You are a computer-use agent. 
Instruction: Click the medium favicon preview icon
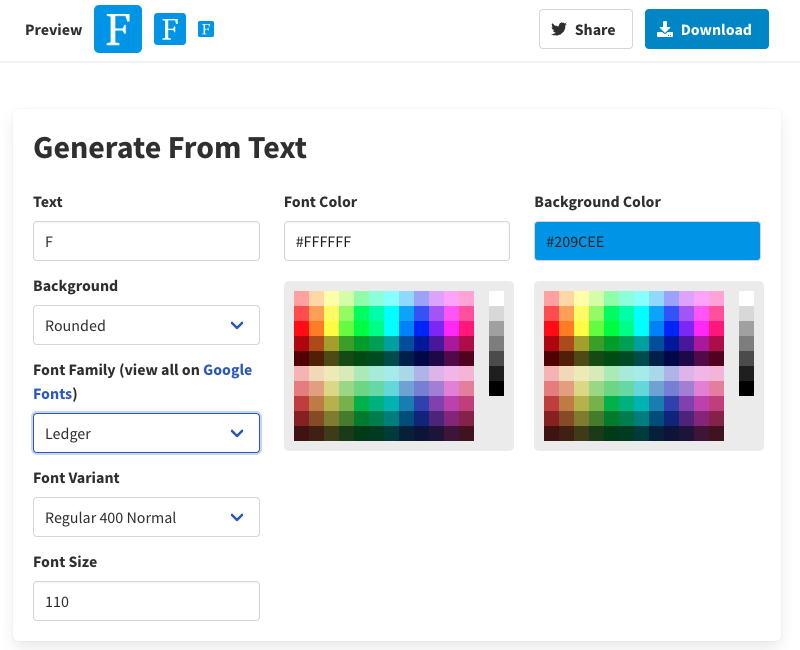pyautogui.click(x=170, y=29)
